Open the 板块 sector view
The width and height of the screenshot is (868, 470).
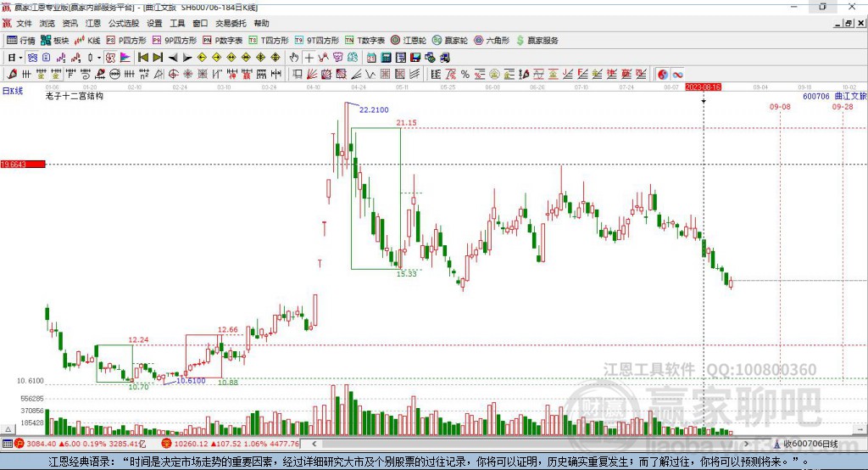(x=54, y=41)
